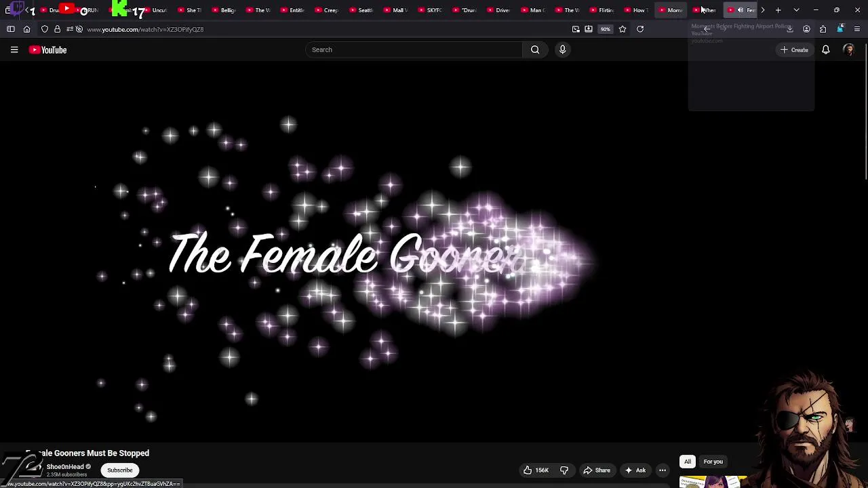Click the picture-in-picture icon in the address bar

[576, 29]
